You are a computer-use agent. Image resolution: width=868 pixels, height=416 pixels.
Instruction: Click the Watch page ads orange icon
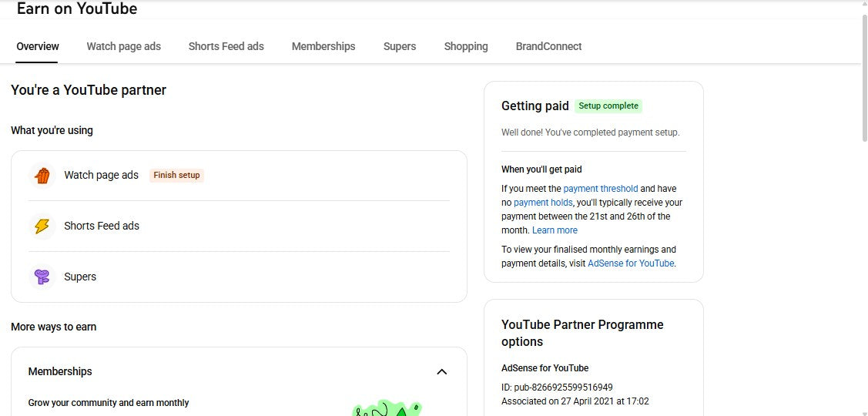click(42, 176)
